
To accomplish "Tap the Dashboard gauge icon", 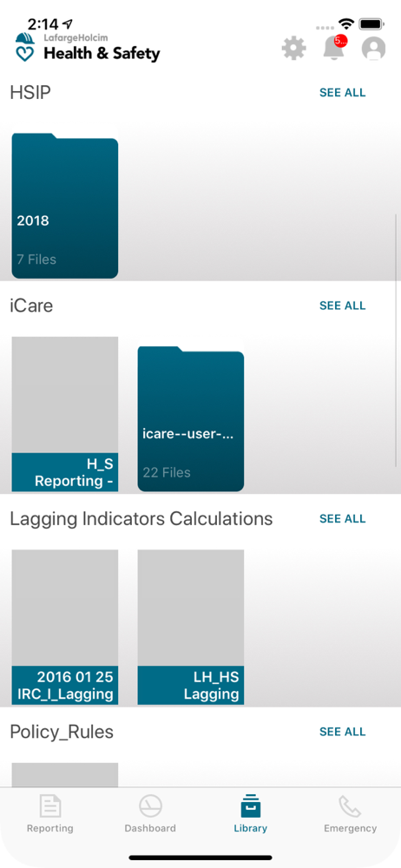I will point(150,806).
